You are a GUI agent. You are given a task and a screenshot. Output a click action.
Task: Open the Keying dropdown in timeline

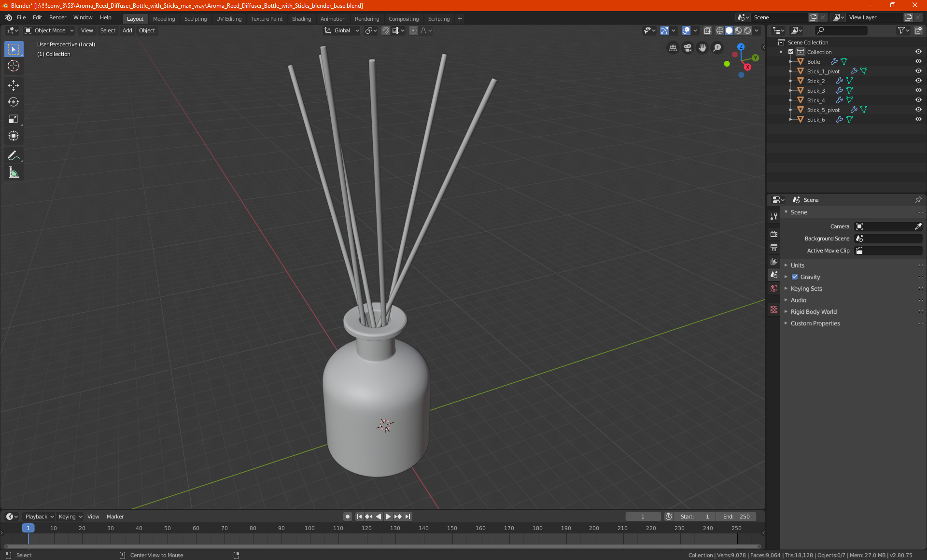[x=70, y=517]
